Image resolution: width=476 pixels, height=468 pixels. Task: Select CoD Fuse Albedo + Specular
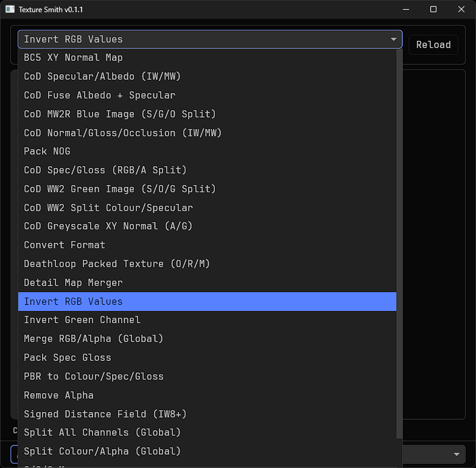tap(208, 96)
